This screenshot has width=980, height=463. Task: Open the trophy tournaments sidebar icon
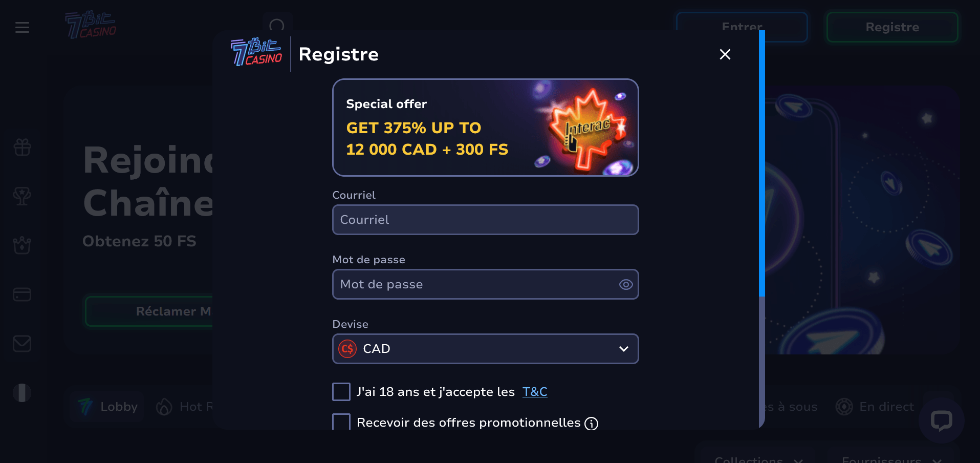coord(22,196)
